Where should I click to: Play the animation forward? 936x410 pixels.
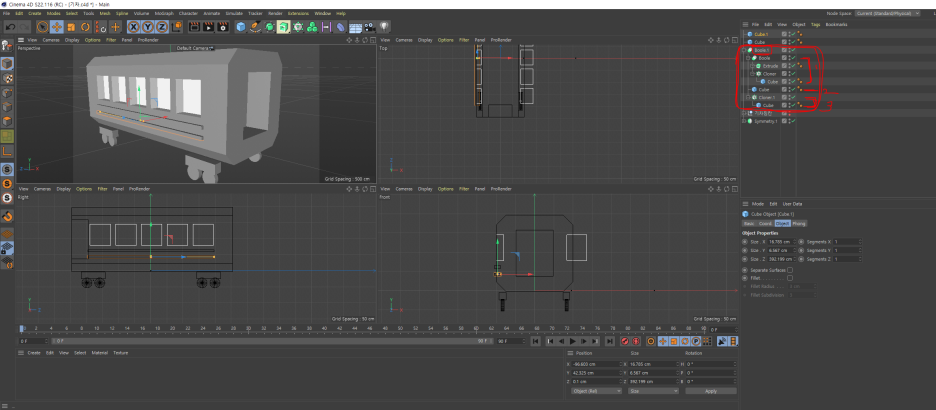coord(572,341)
